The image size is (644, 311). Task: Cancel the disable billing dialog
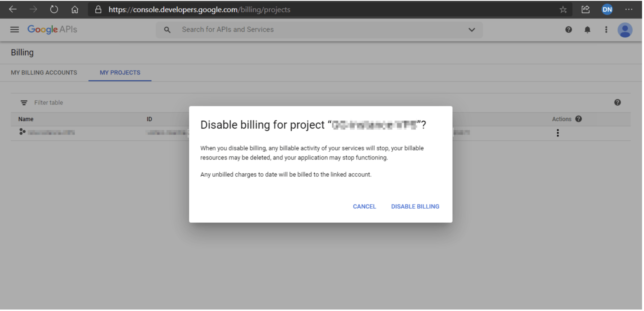pyautogui.click(x=364, y=207)
